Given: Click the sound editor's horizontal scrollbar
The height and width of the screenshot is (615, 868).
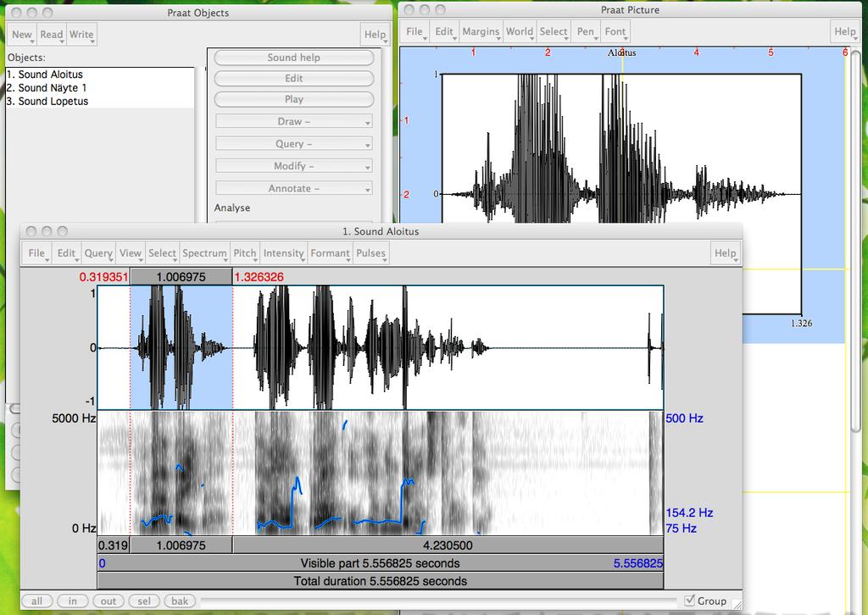Looking at the screenshot, I should pyautogui.click(x=438, y=600).
